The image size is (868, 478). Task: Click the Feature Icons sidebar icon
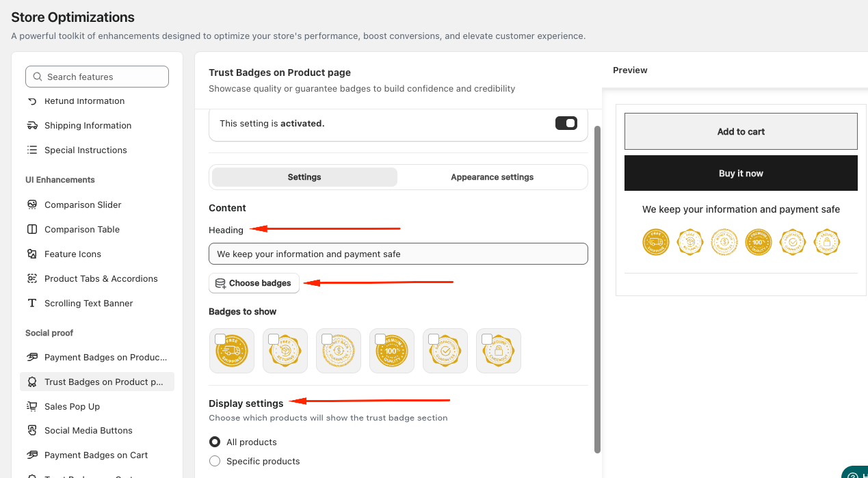click(32, 254)
